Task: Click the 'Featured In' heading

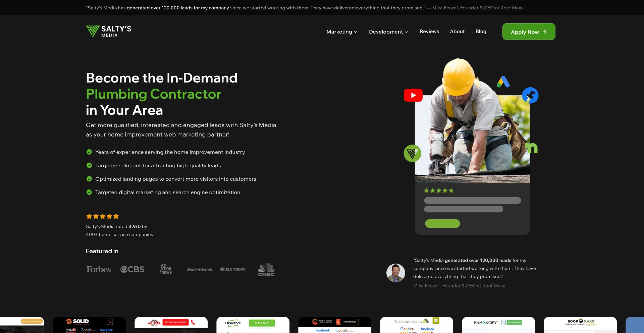Action: (x=102, y=251)
